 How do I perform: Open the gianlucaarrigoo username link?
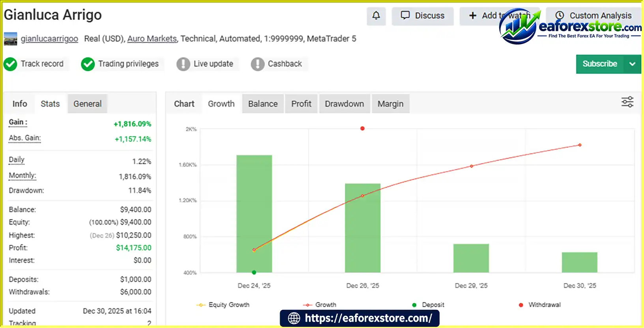tap(49, 39)
